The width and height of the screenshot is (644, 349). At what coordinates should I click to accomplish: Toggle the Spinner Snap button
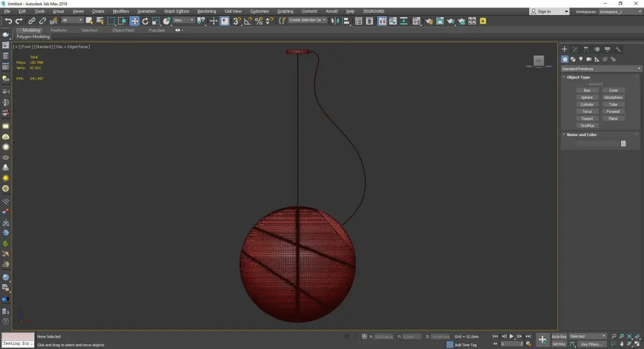click(270, 21)
